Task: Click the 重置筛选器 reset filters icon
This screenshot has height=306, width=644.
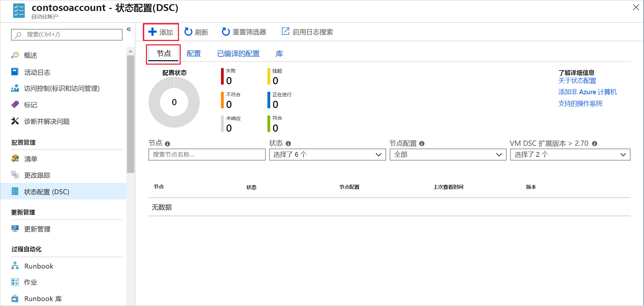Action: tap(226, 32)
